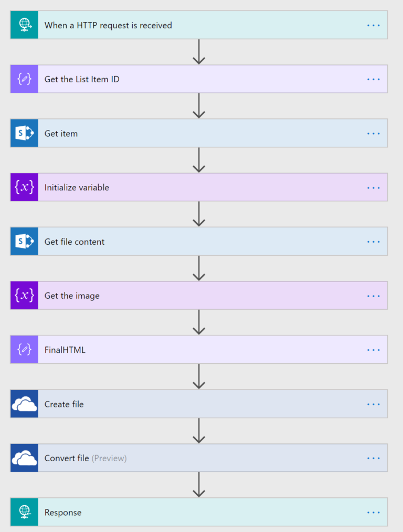Click the Compose icon on Get the List Item ID
The width and height of the screenshot is (403, 532).
[24, 79]
